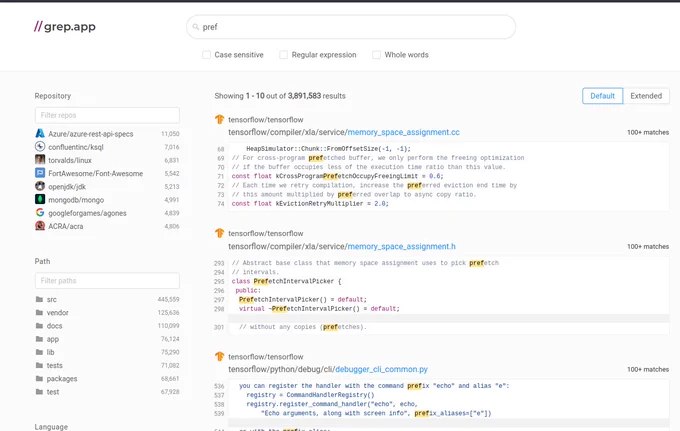
Task: Click the app folder icon
Action: point(39,339)
